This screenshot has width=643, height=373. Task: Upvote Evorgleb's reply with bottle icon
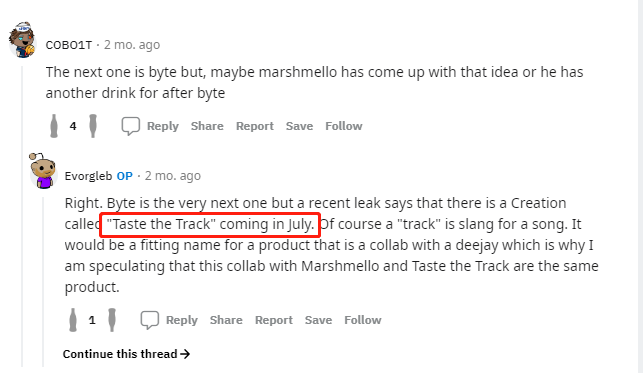point(73,320)
